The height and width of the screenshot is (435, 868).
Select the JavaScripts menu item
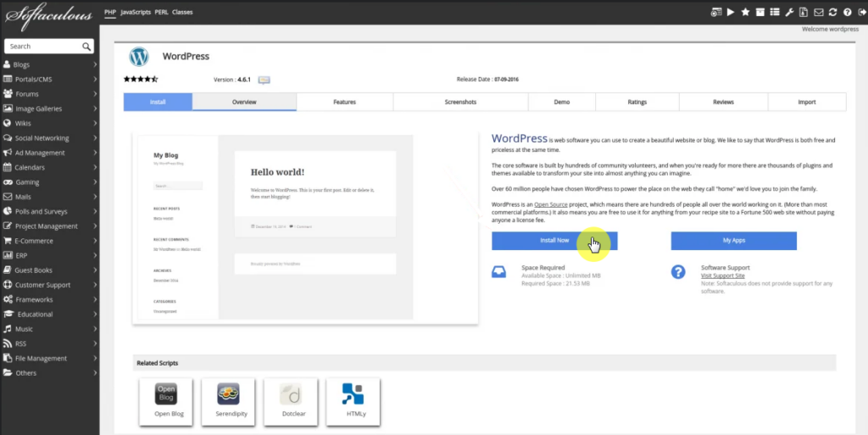136,12
